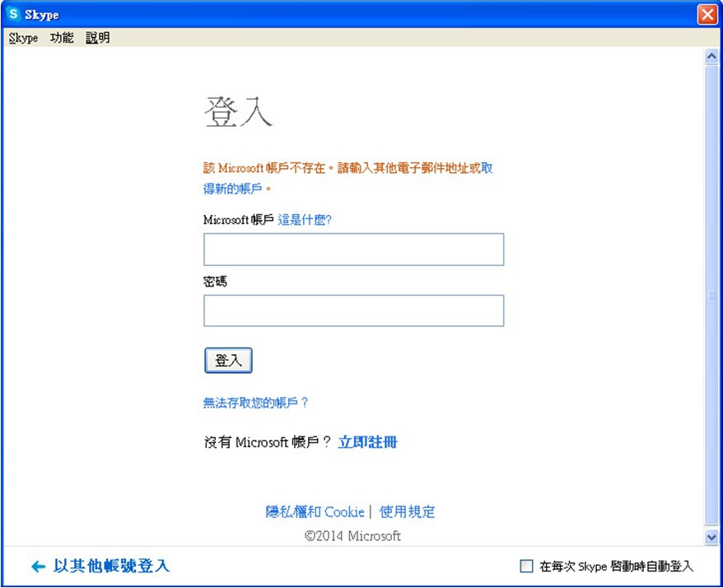The width and height of the screenshot is (723, 588).
Task: Open the 說明 help menu
Action: coord(98,38)
